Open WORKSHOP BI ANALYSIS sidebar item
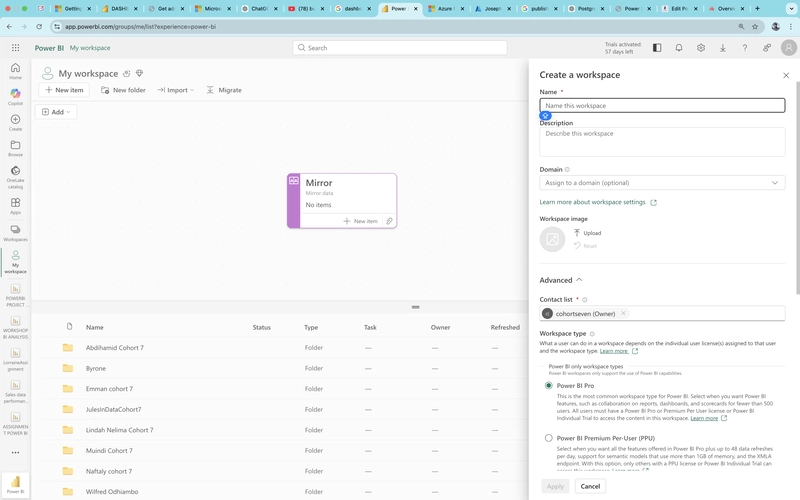Image resolution: width=800 pixels, height=500 pixels. point(15,327)
